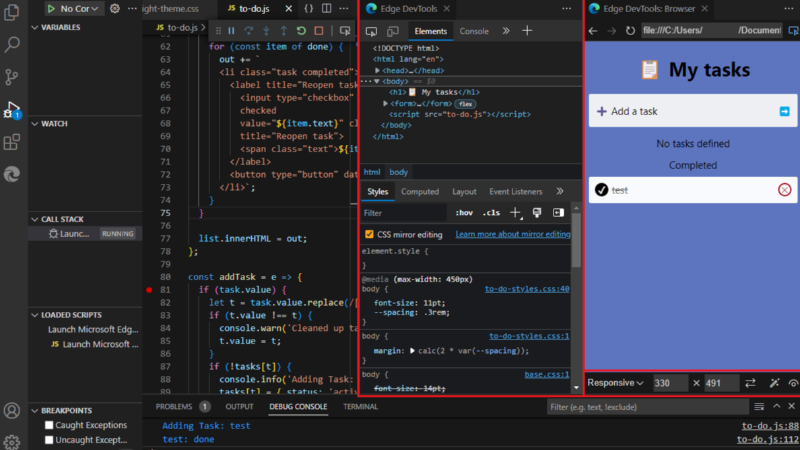Viewport: 800px width, 450px height.
Task: Toggle .cls class editor
Action: 491,213
